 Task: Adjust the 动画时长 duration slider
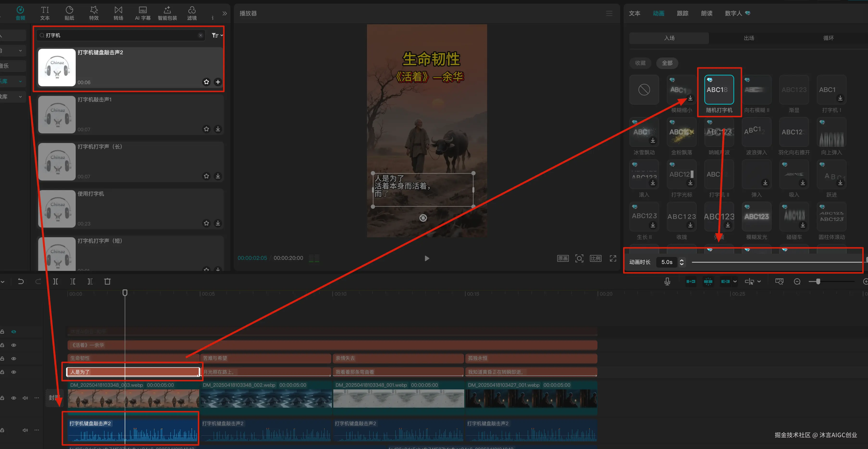775,262
